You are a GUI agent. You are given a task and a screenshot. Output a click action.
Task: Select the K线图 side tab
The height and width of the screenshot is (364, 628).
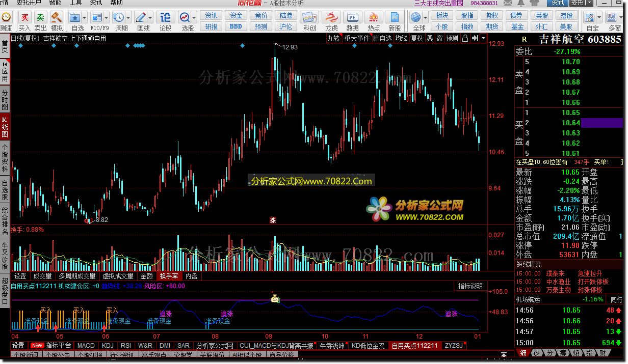[5, 128]
